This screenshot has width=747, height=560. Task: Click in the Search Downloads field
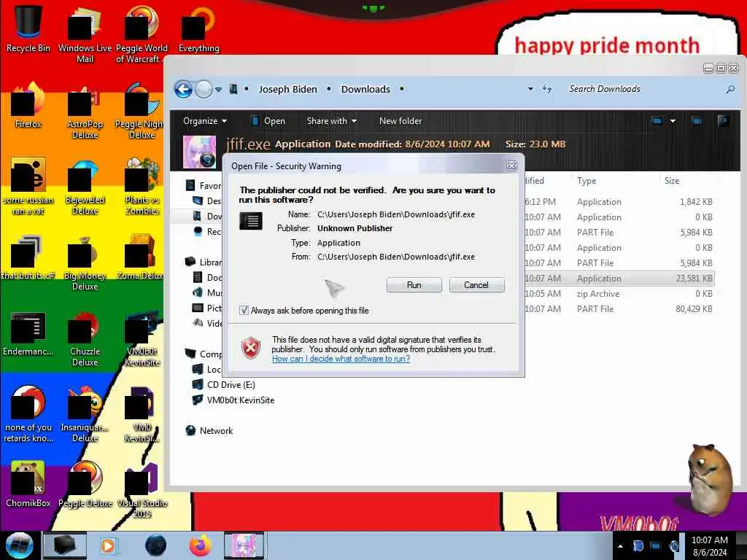tap(643, 89)
